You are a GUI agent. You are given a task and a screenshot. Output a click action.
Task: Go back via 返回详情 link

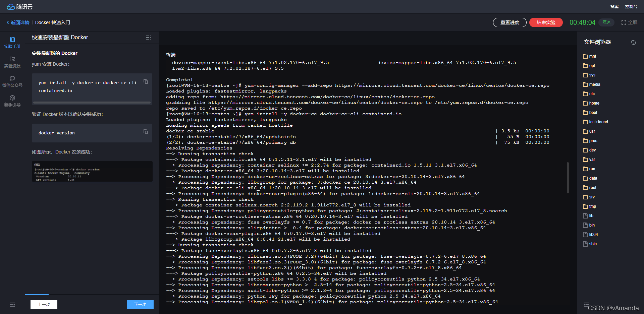click(x=18, y=22)
